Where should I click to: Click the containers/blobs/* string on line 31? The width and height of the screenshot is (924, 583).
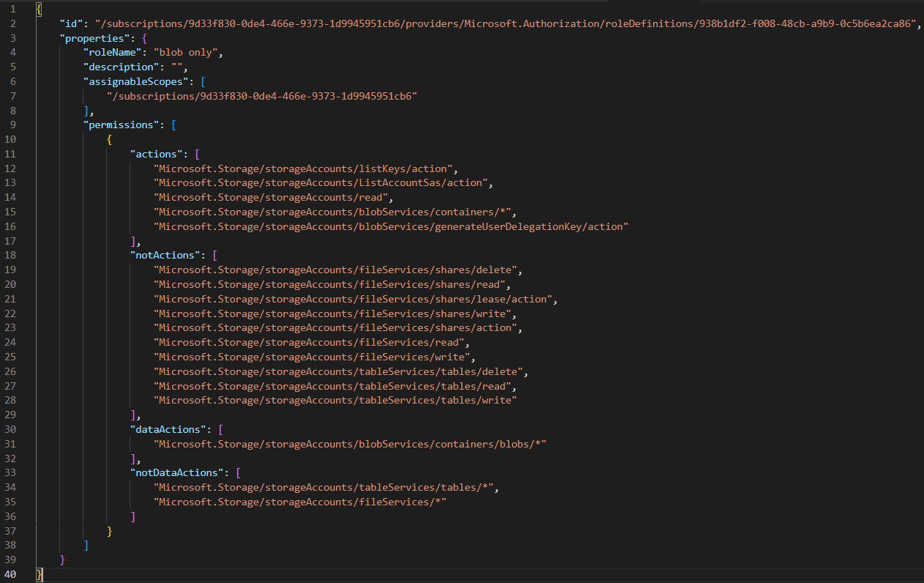351,444
